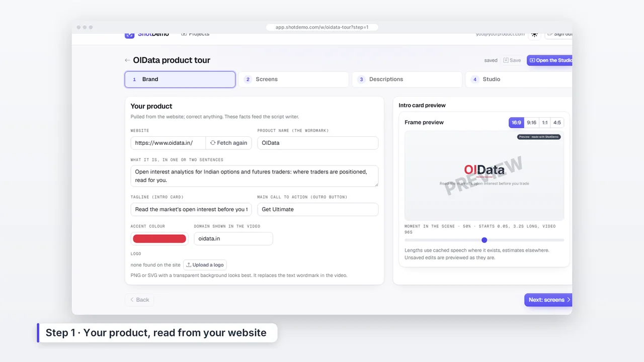Click the Upload a logo button
Screen dimensions: 644x362
tap(205, 265)
